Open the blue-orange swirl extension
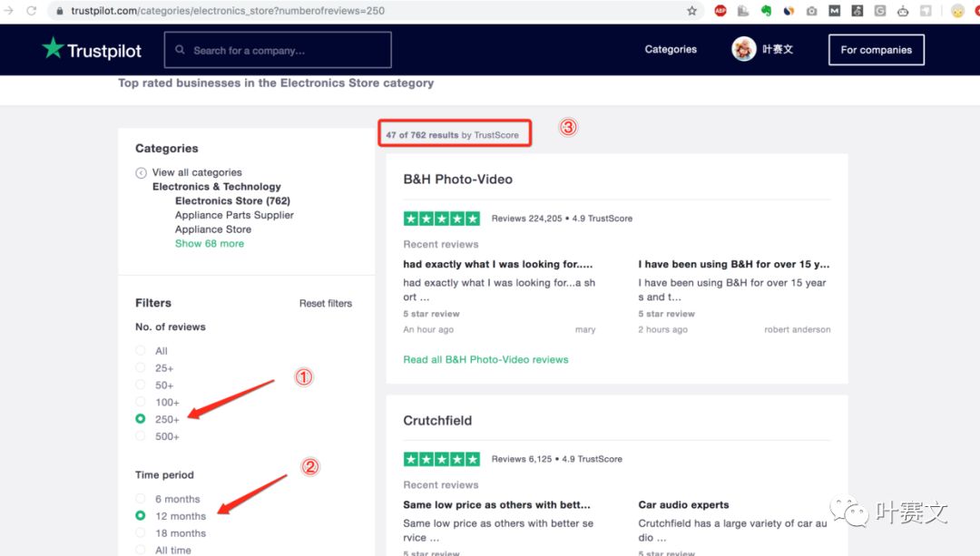This screenshot has width=980, height=556. tap(789, 11)
